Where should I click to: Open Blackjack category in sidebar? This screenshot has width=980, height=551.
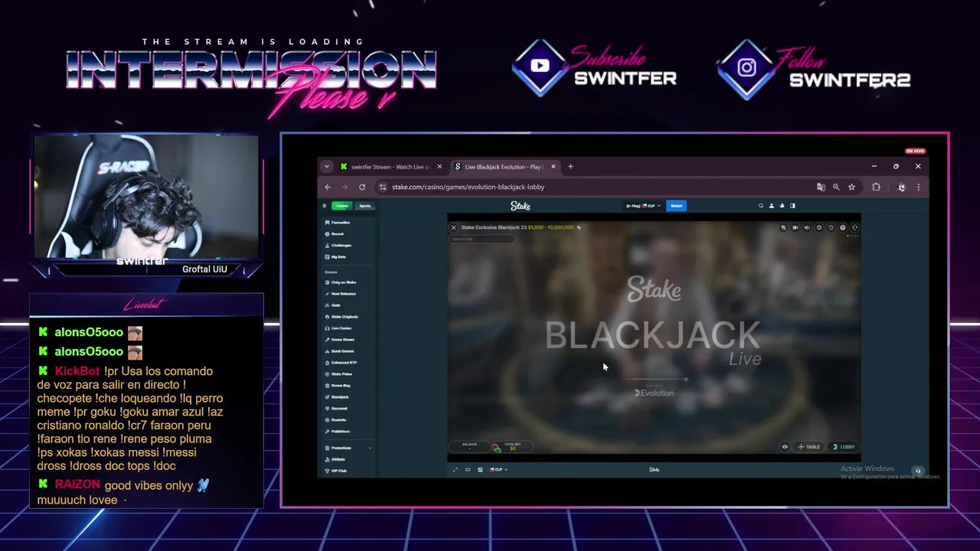coord(337,397)
